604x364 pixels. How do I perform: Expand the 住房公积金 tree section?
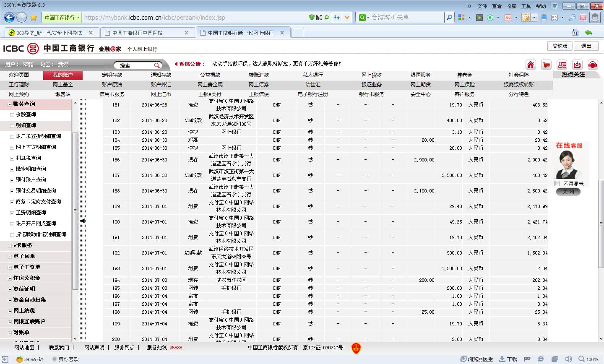pos(10,278)
